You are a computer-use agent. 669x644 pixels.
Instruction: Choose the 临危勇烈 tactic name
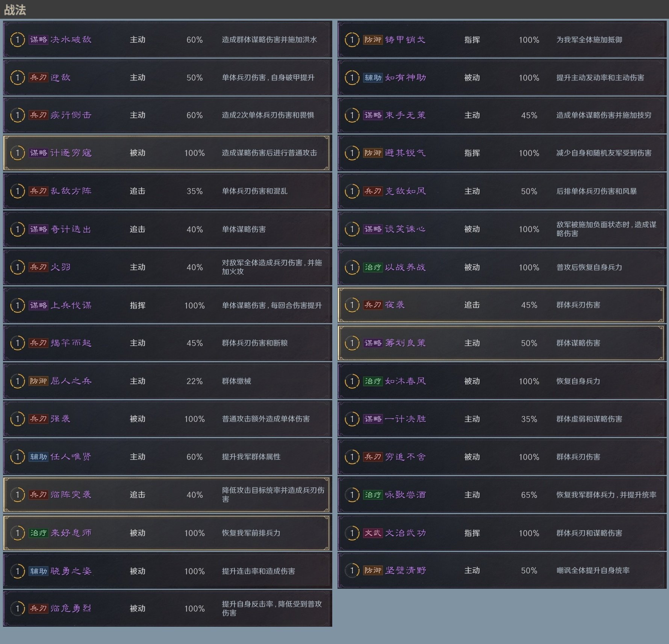[x=71, y=608]
